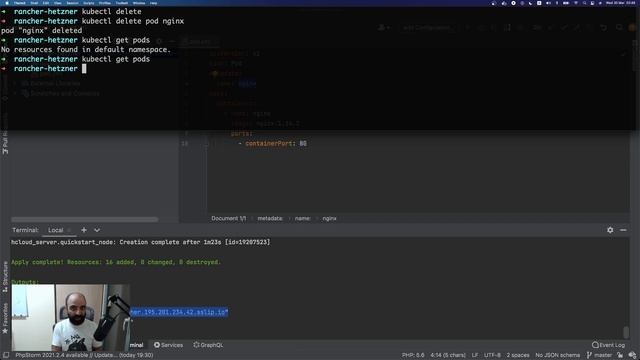This screenshot has width=640, height=360.
Task: Open the Favorites side panel
Action: click(5, 318)
